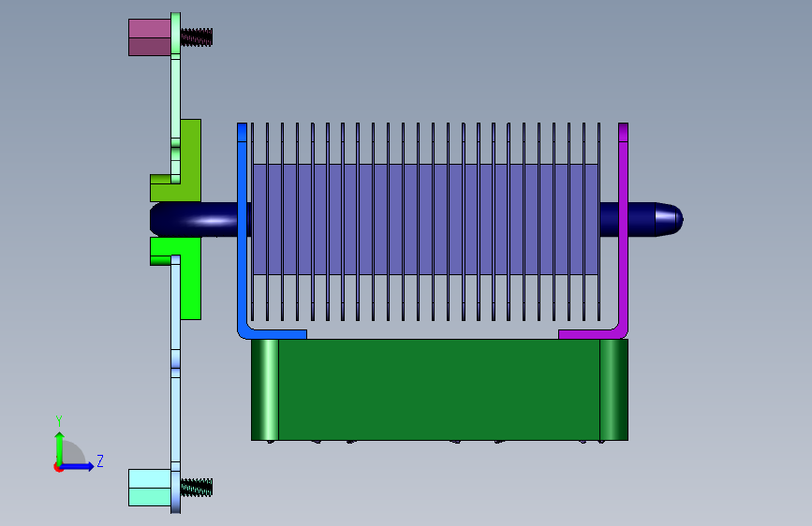This screenshot has width=812, height=526.
Task: Select the threaded screw beside cyan spacer
Action: pyautogui.click(x=197, y=488)
